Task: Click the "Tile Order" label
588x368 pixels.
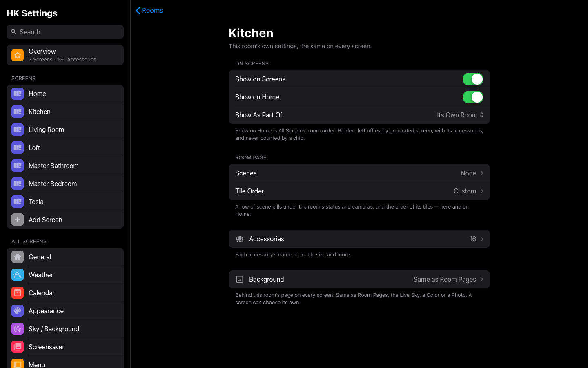Action: 249,191
